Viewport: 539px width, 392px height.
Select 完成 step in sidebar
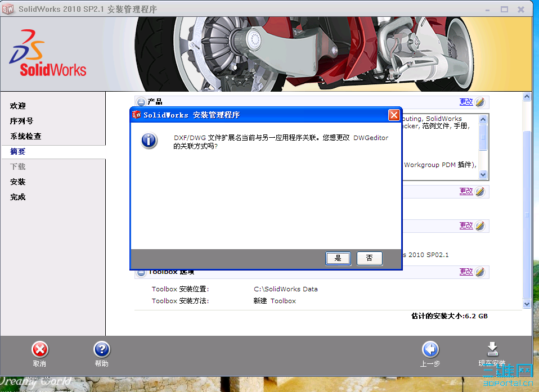tap(18, 197)
